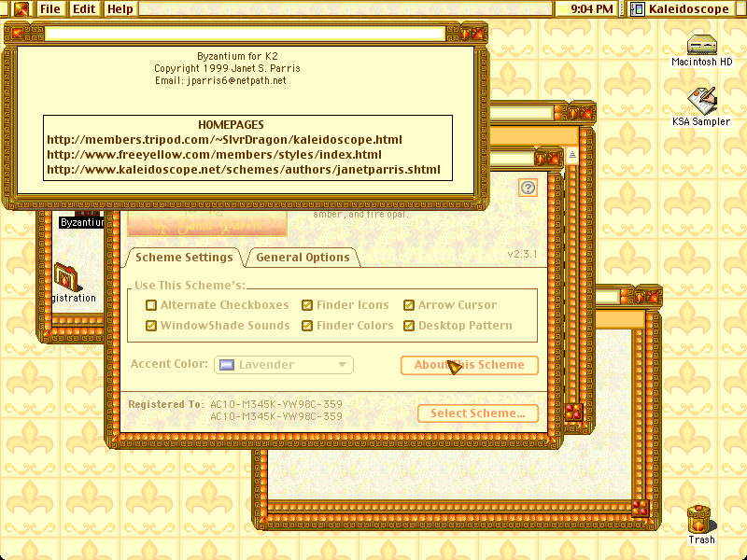Click the 9:04 PM menu bar clock
The width and height of the screenshot is (747, 560).
coord(591,8)
